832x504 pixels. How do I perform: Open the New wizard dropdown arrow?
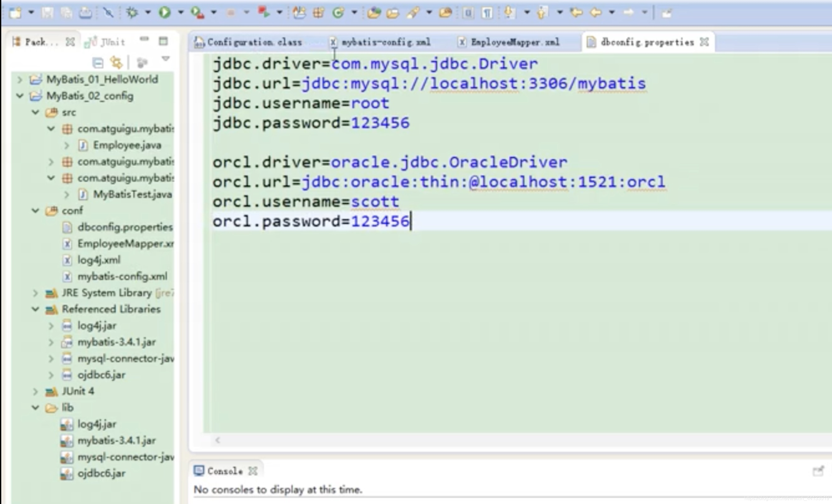(31, 12)
